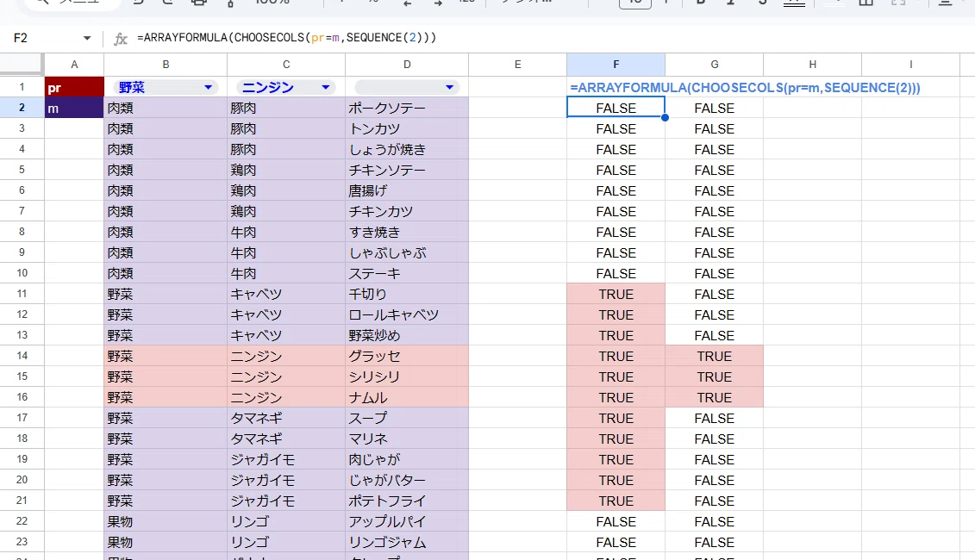This screenshot has width=975, height=560.
Task: Click the グラッセ cell
Action: click(407, 356)
